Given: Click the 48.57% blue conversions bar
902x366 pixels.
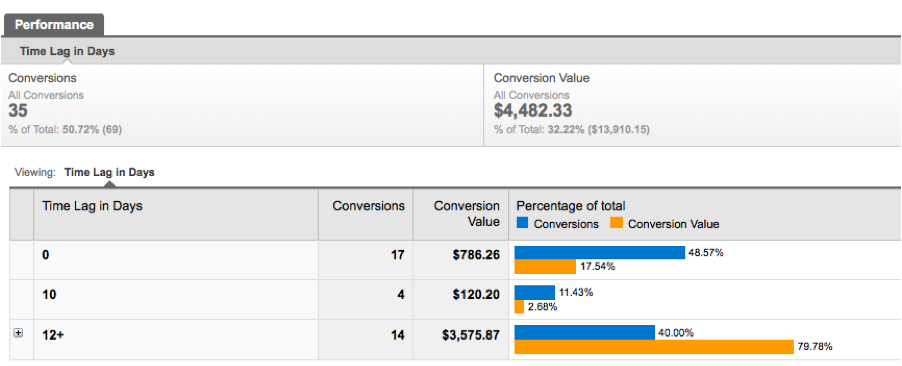Looking at the screenshot, I should point(599,253).
